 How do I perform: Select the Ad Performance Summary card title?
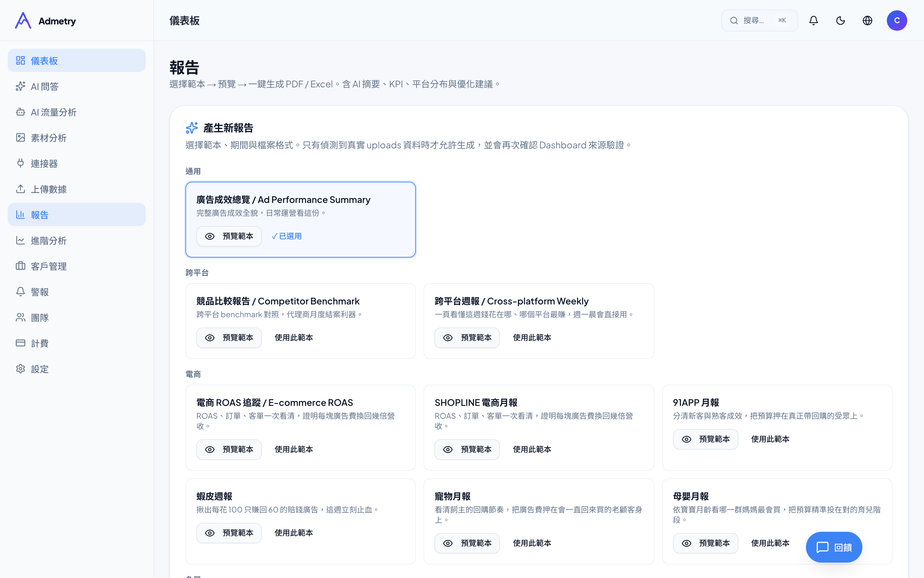(x=283, y=199)
